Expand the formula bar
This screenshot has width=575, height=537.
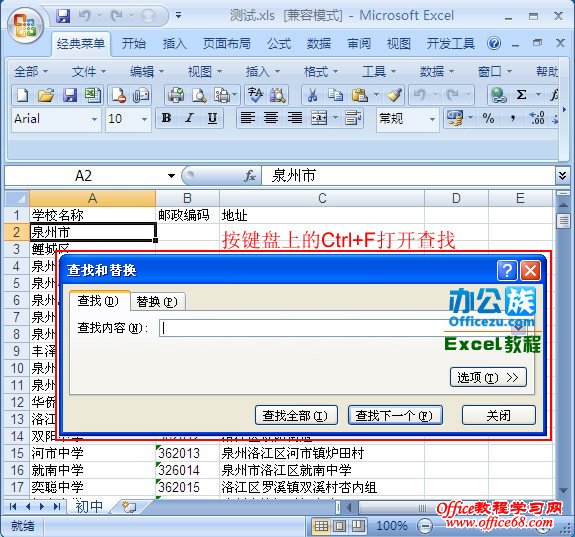[x=562, y=176]
